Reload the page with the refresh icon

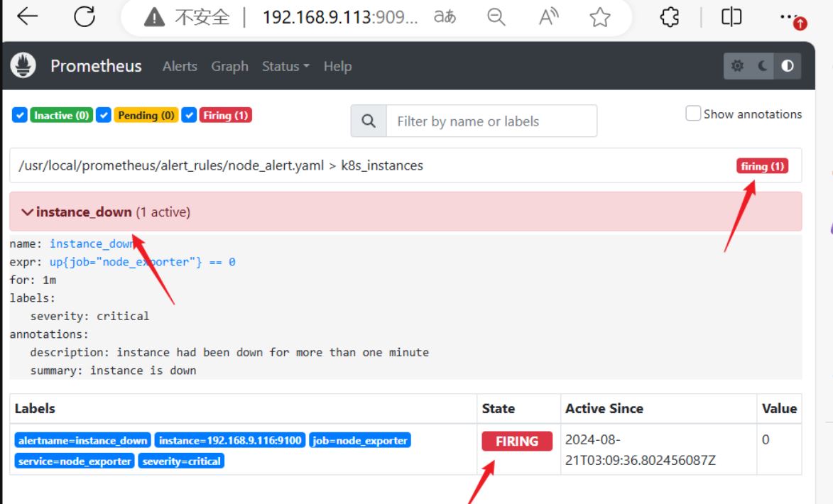(x=85, y=16)
